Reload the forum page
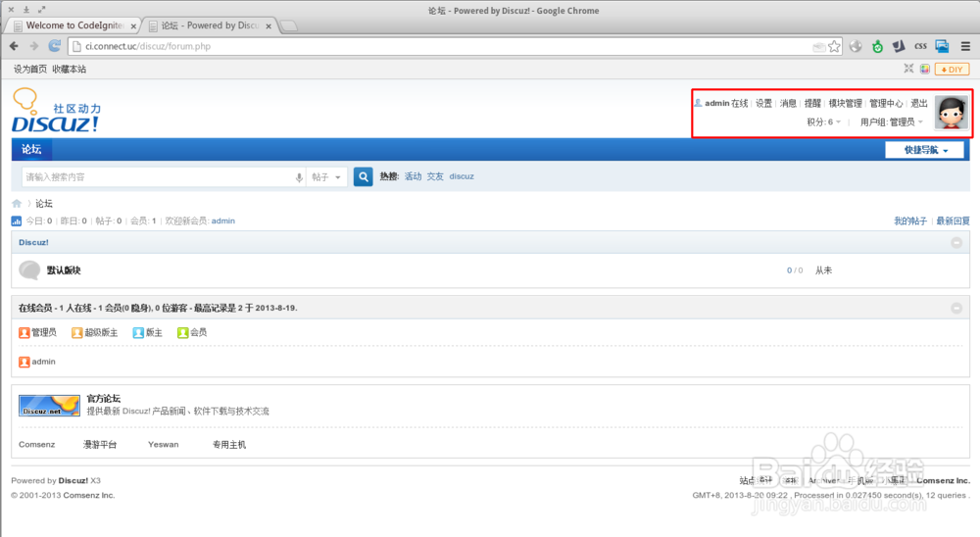 [54, 46]
